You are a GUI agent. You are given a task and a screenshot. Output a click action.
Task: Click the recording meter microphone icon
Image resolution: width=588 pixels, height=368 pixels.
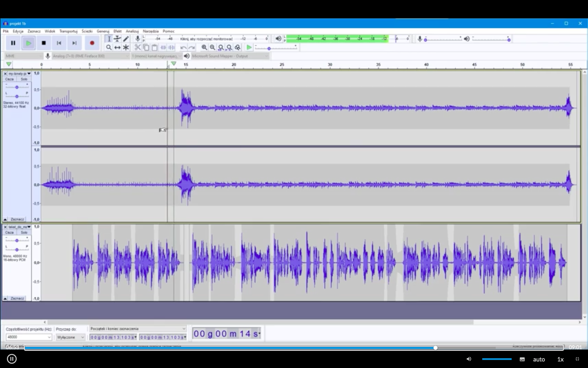(x=138, y=39)
